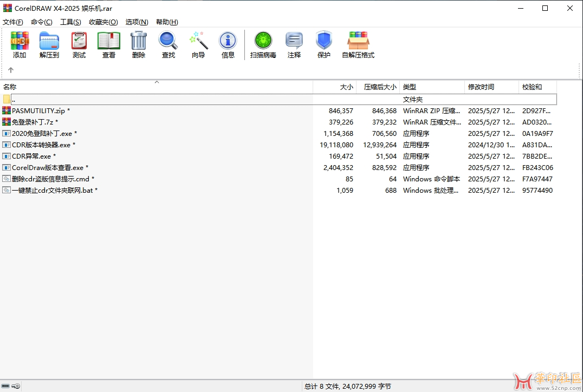Open the 注释 (Comment) toolbar icon

294,41
